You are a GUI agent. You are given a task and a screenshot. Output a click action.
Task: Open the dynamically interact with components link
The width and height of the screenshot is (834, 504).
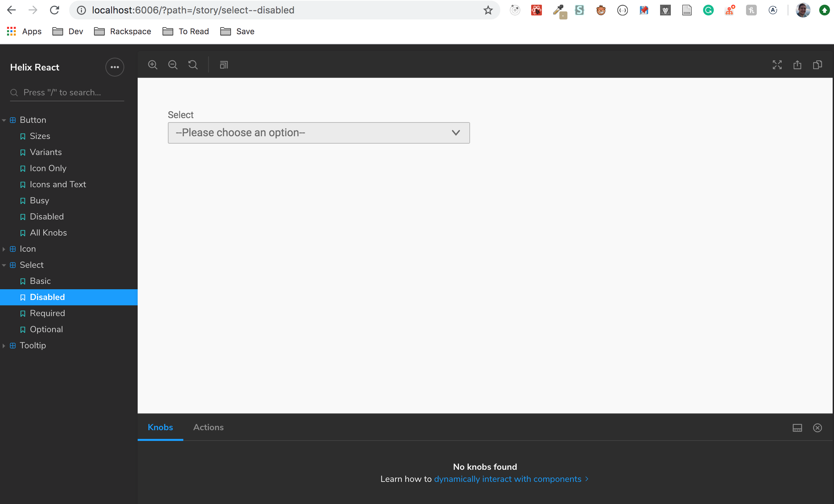click(507, 479)
